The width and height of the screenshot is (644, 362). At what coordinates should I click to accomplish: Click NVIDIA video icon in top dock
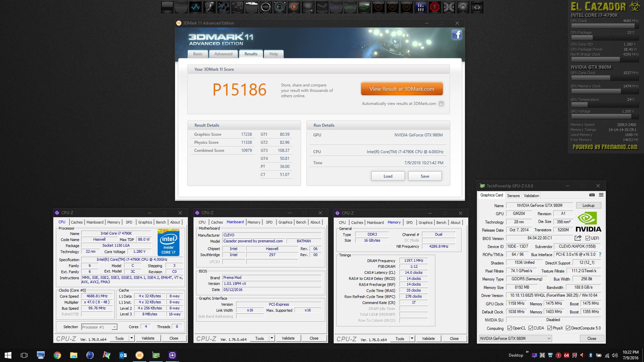[x=364, y=7]
